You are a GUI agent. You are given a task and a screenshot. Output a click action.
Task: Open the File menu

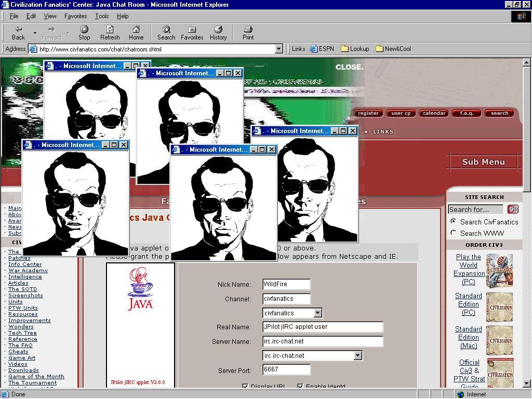[14, 16]
